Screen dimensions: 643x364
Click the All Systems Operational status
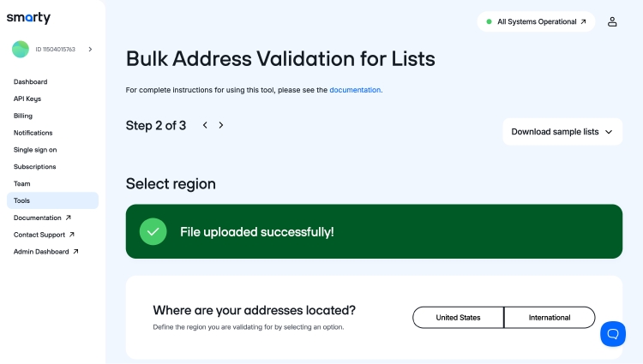536,21
